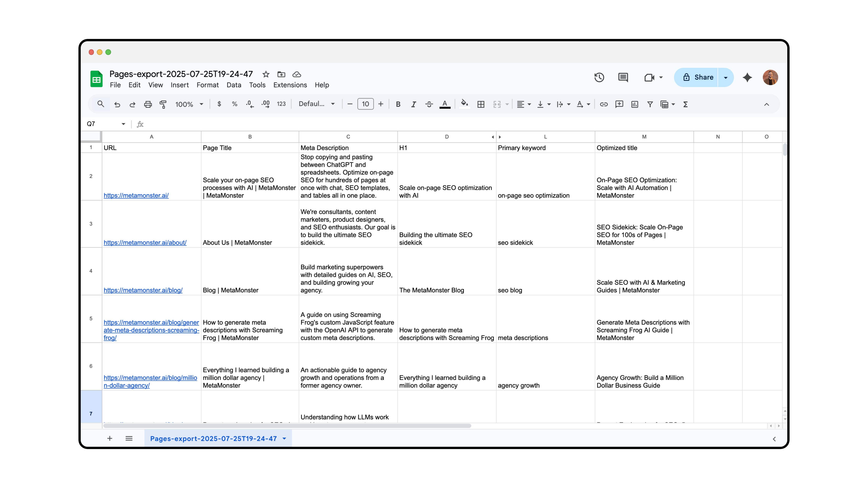Open the vertical align dropdown

(x=544, y=104)
